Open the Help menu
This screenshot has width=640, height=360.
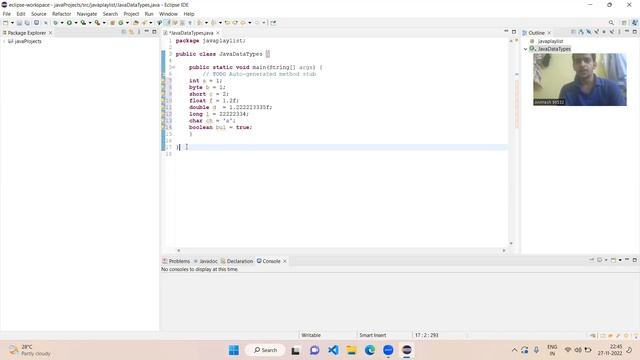[189, 14]
